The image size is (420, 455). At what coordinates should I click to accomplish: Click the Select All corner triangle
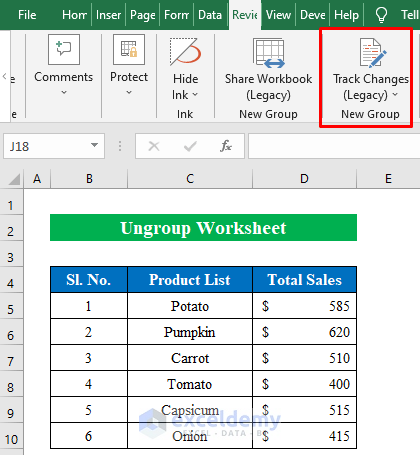[14, 179]
